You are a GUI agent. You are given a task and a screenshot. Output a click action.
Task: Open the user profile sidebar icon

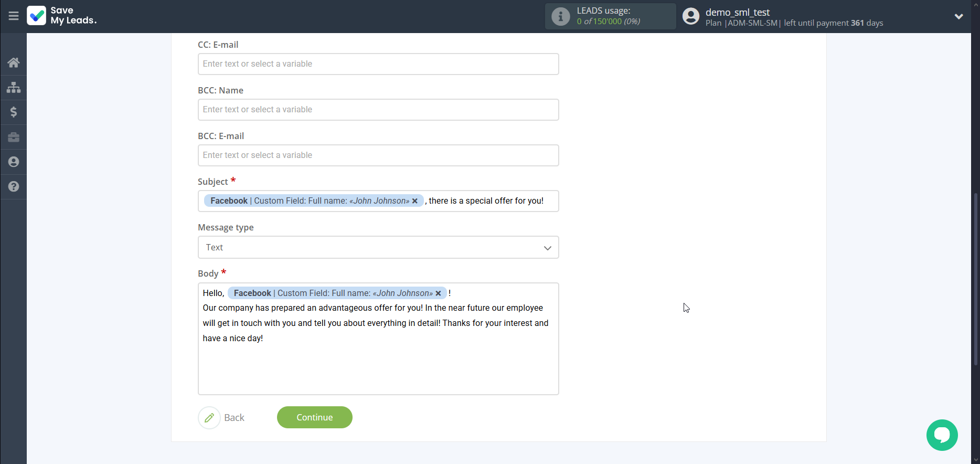pos(14,162)
